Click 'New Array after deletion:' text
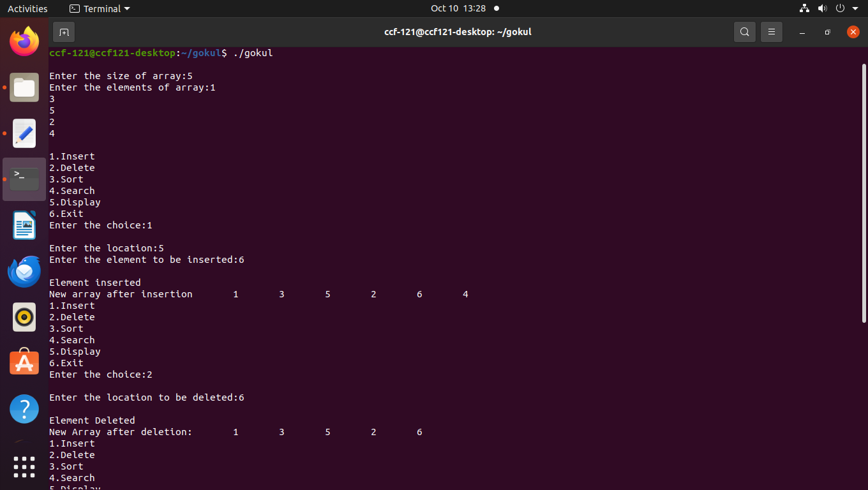The width and height of the screenshot is (868, 490). [x=121, y=432]
